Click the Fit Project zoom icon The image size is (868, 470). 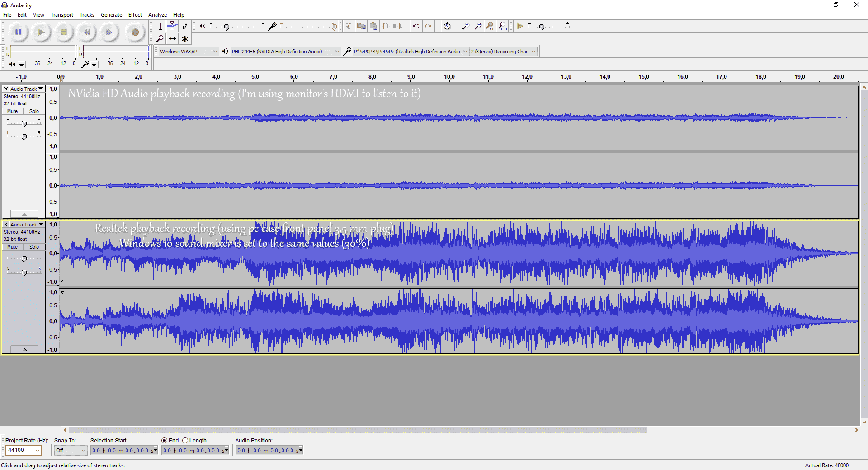pyautogui.click(x=502, y=26)
